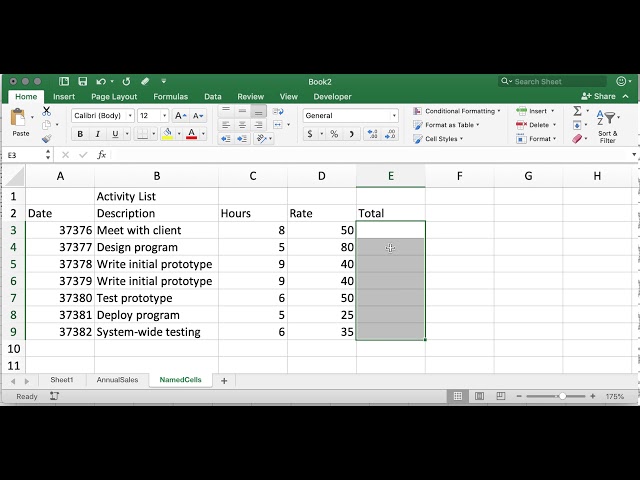This screenshot has width=640, height=480.
Task: Click the Save icon in the title bar
Action: (x=83, y=81)
